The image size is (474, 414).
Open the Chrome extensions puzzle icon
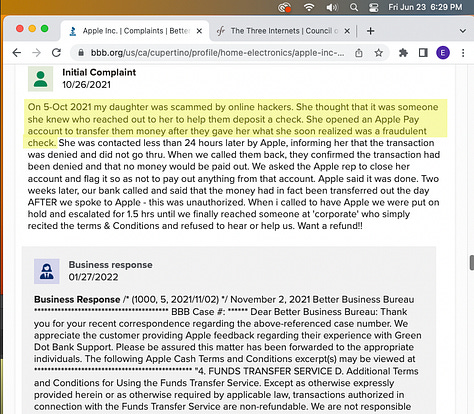coord(403,53)
